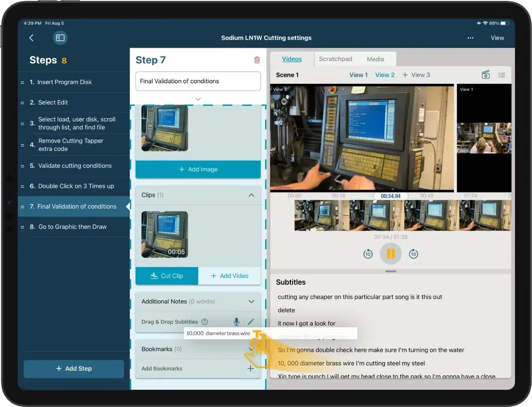The width and height of the screenshot is (532, 407).
Task: Open the scene list icon
Action: [501, 75]
